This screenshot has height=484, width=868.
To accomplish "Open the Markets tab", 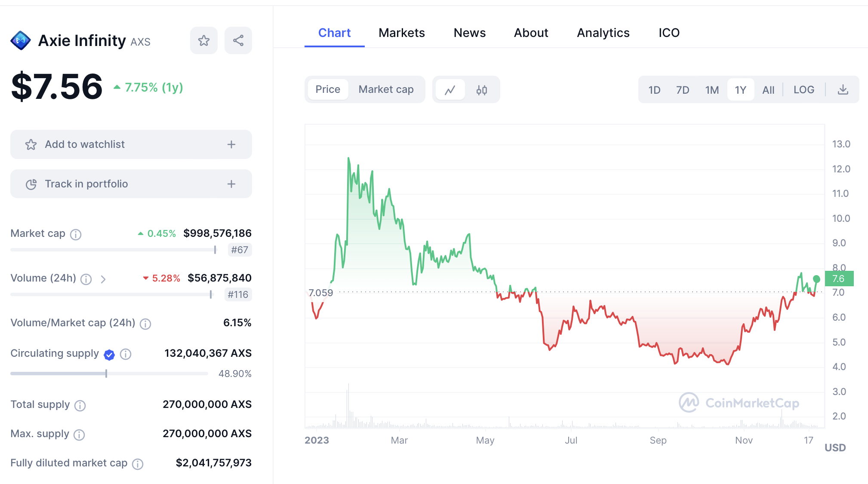I will pyautogui.click(x=401, y=33).
